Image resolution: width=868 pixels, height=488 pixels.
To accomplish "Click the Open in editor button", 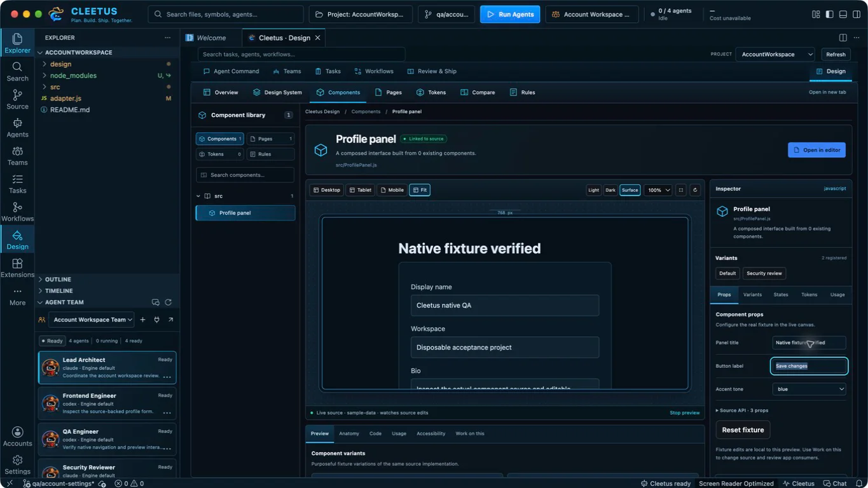I will 816,150.
